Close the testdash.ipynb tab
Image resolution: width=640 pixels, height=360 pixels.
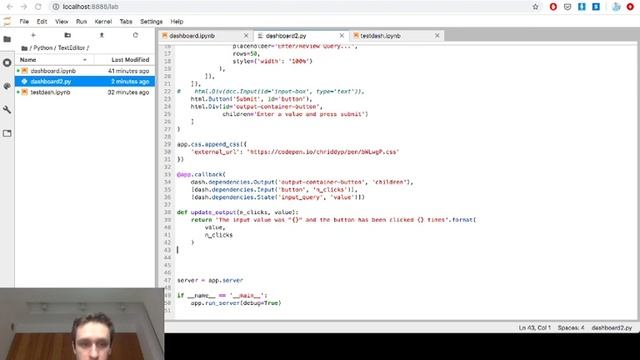click(x=437, y=36)
